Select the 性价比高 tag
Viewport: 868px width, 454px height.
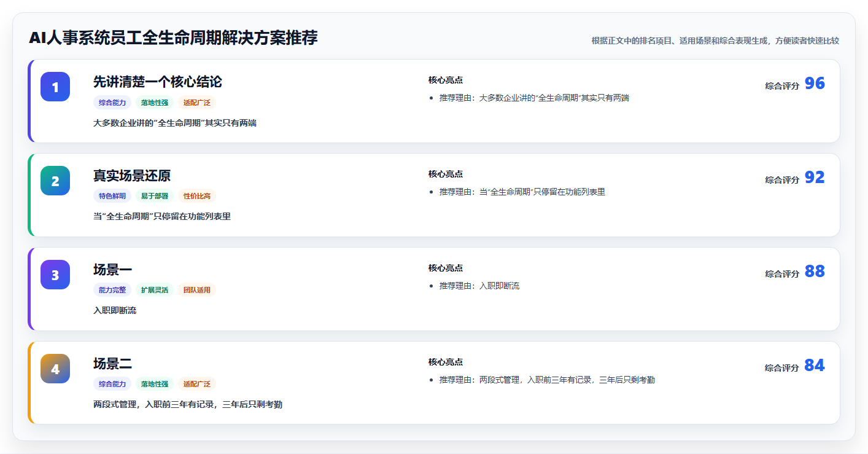197,197
